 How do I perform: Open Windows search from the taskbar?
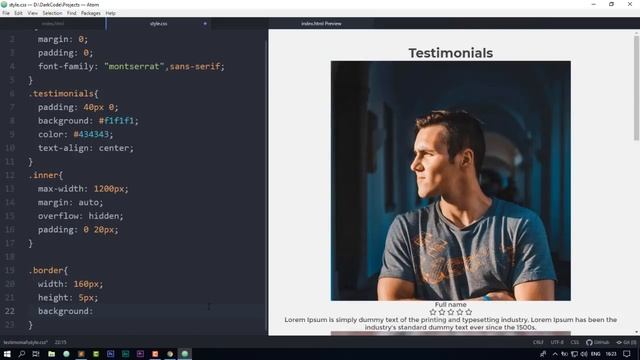pos(22,354)
